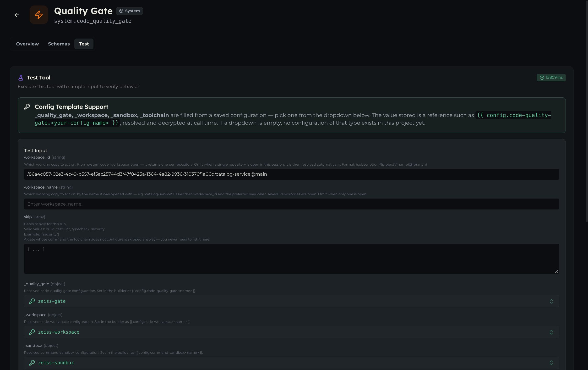Click the _sandbox (object) label
The width and height of the screenshot is (588, 370).
pyautogui.click(x=41, y=345)
